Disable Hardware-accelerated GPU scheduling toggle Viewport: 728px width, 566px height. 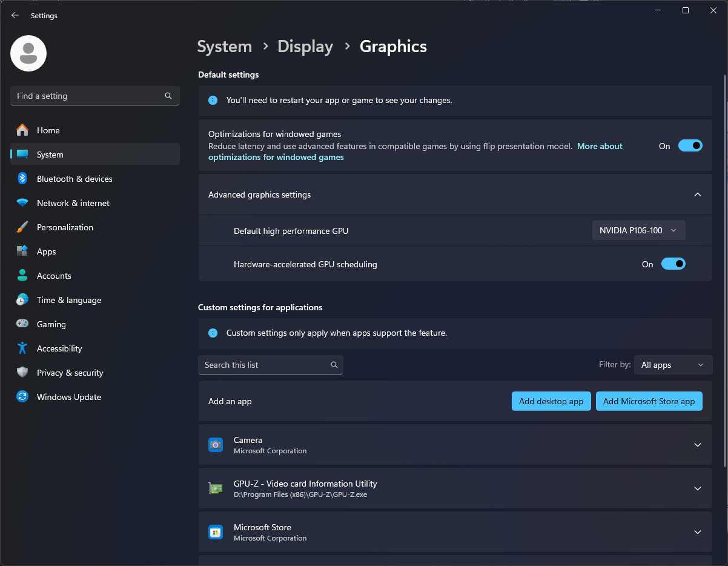pyautogui.click(x=673, y=264)
